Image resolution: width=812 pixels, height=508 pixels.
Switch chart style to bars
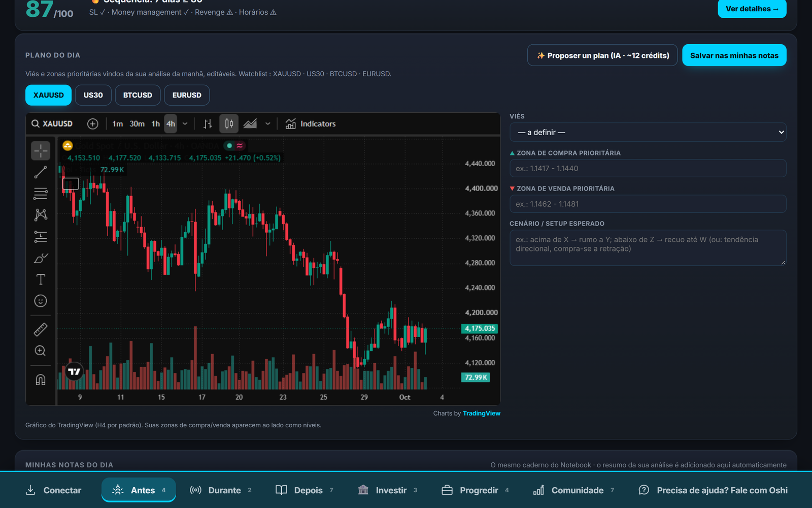tap(208, 124)
